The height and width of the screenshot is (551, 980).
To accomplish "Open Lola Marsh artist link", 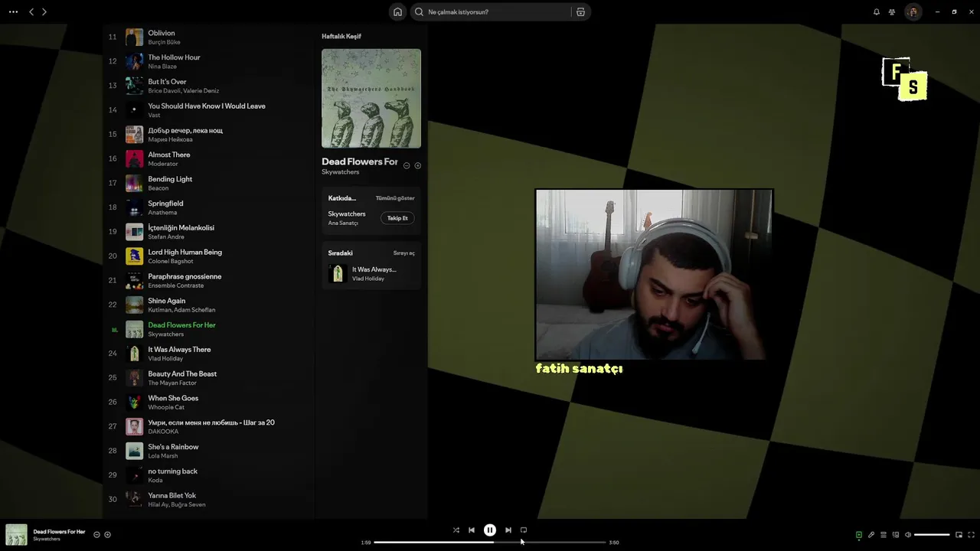I will pyautogui.click(x=162, y=456).
